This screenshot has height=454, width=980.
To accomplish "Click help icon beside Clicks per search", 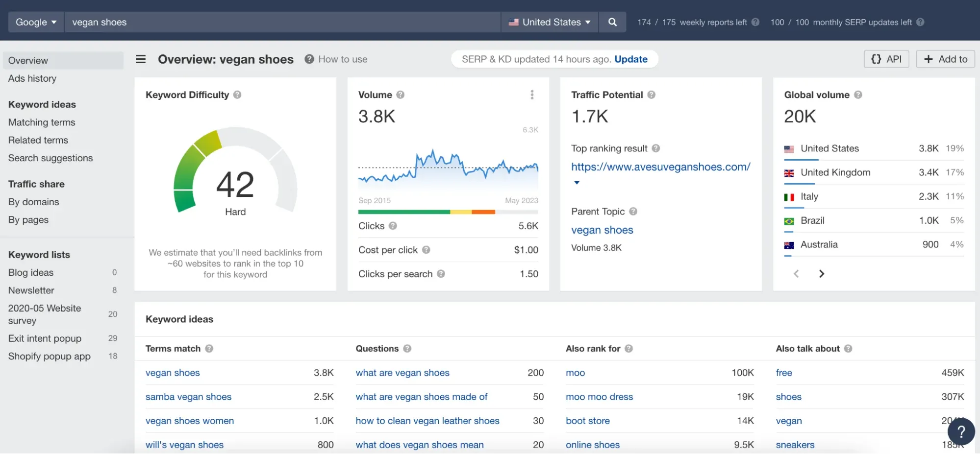I will click(441, 274).
